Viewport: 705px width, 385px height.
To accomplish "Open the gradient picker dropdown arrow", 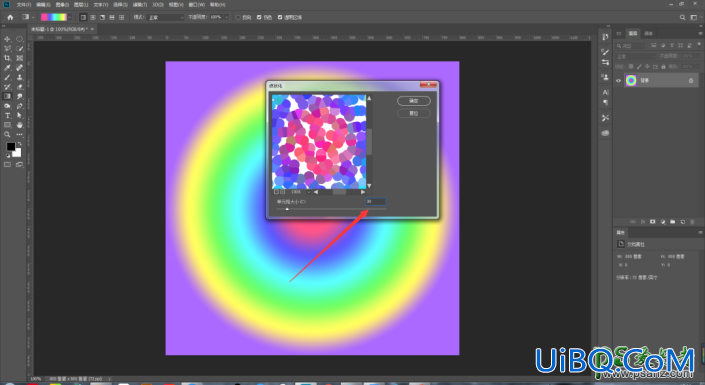I will (x=70, y=17).
